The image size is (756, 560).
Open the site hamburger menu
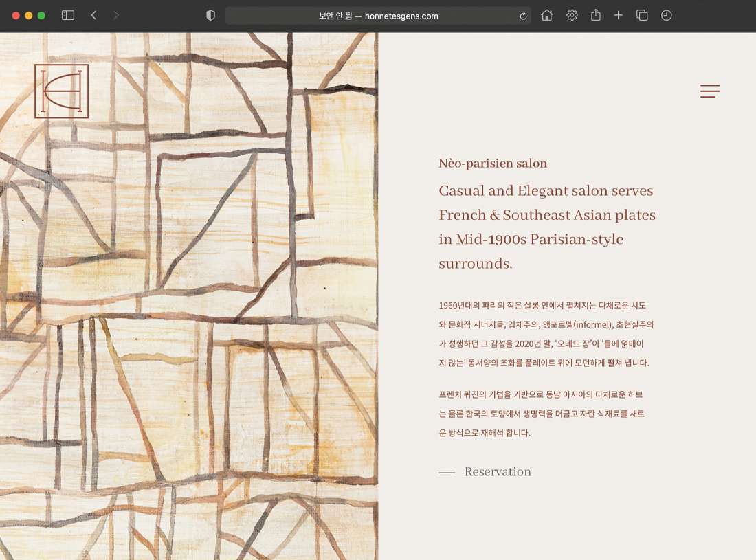710,91
